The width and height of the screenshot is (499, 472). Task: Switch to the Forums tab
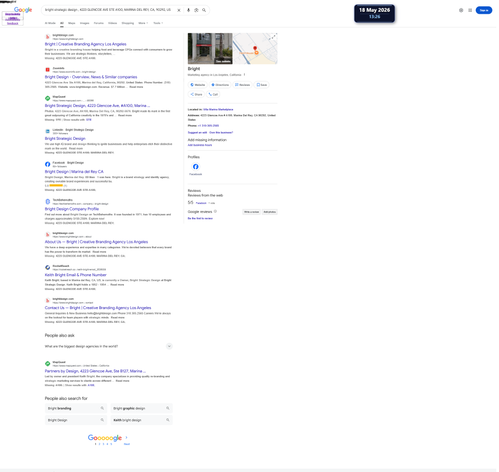click(99, 23)
